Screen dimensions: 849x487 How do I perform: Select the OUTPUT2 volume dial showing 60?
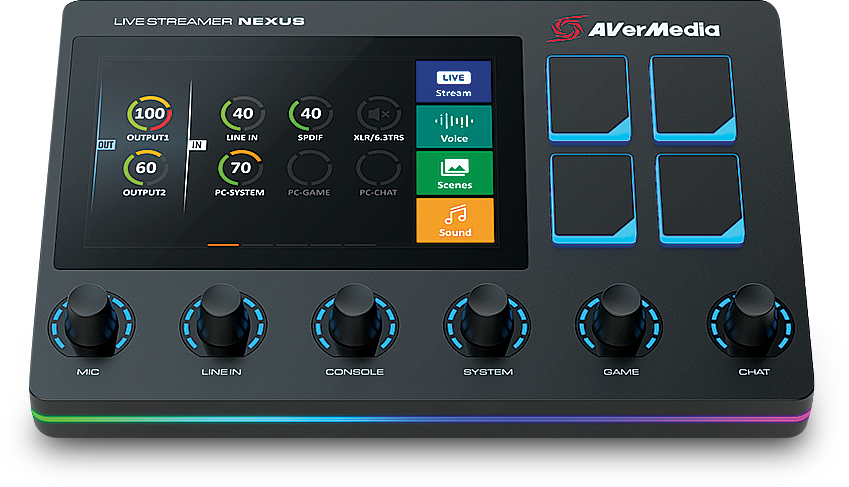[x=146, y=168]
